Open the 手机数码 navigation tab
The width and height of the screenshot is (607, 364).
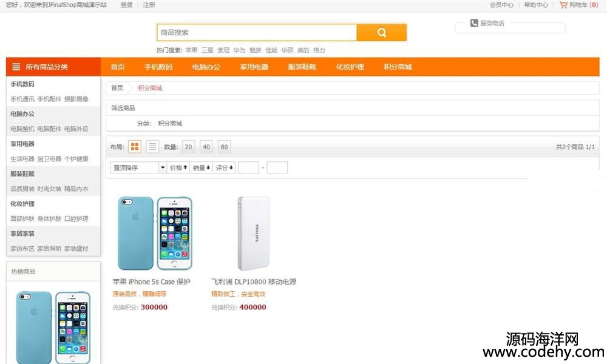[x=158, y=67]
